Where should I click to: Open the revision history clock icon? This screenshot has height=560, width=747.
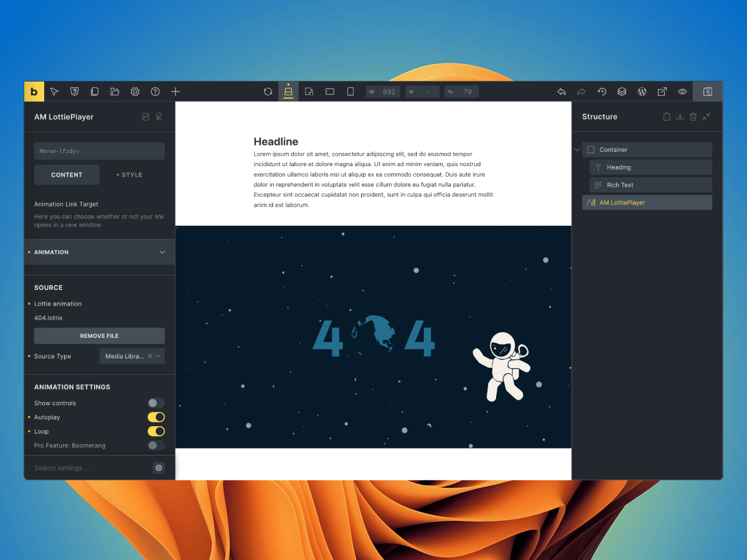click(602, 91)
